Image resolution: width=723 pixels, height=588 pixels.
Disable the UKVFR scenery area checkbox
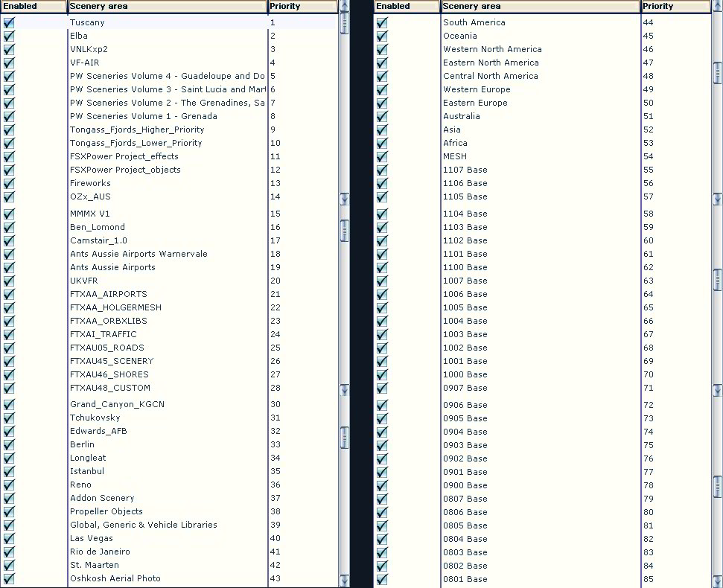coord(9,281)
